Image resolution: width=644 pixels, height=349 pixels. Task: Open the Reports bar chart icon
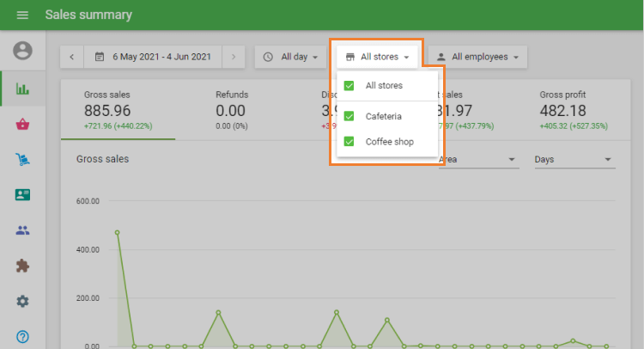[22, 89]
